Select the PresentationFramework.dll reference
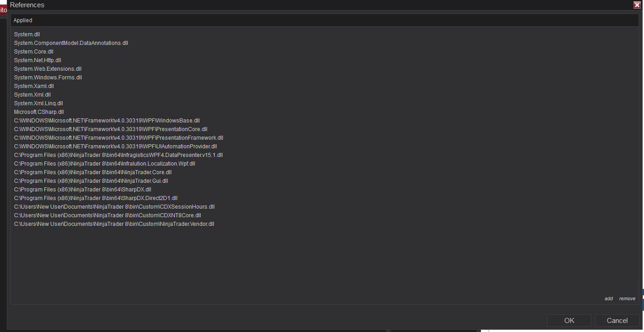 (119, 138)
